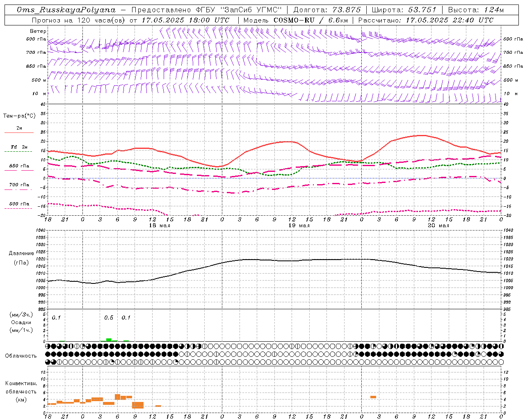Click the (мм/3ч.) unit label
This screenshot has width=525, height=420.
(x=21, y=315)
